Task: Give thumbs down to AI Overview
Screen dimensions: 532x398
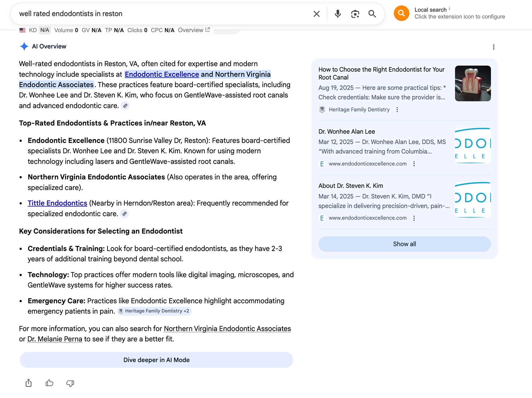Action: (x=70, y=383)
